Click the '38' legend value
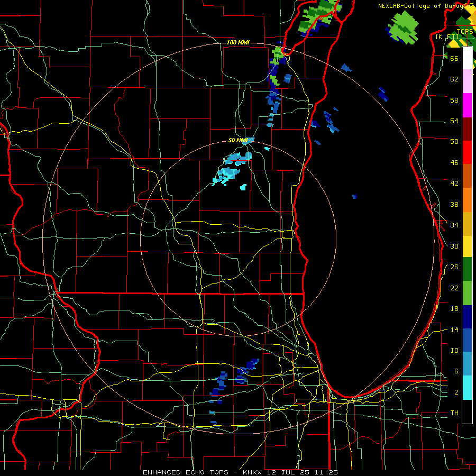Image resolution: width=476 pixels, height=476 pixels. [454, 204]
